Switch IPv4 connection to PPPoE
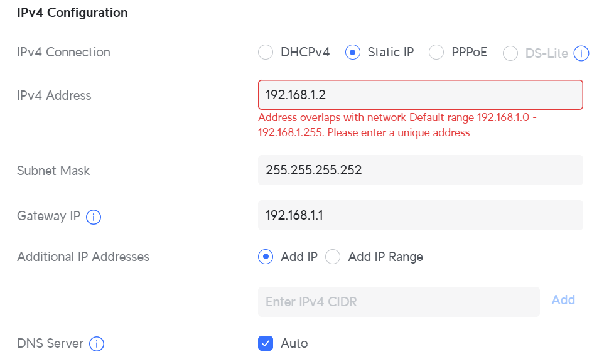The width and height of the screenshot is (614, 364). [x=436, y=53]
